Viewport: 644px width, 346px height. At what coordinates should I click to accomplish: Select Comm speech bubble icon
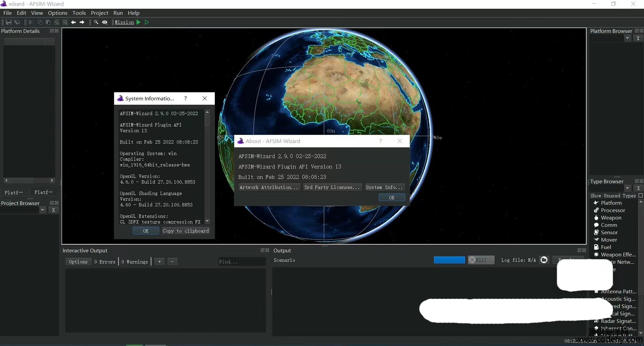click(596, 225)
